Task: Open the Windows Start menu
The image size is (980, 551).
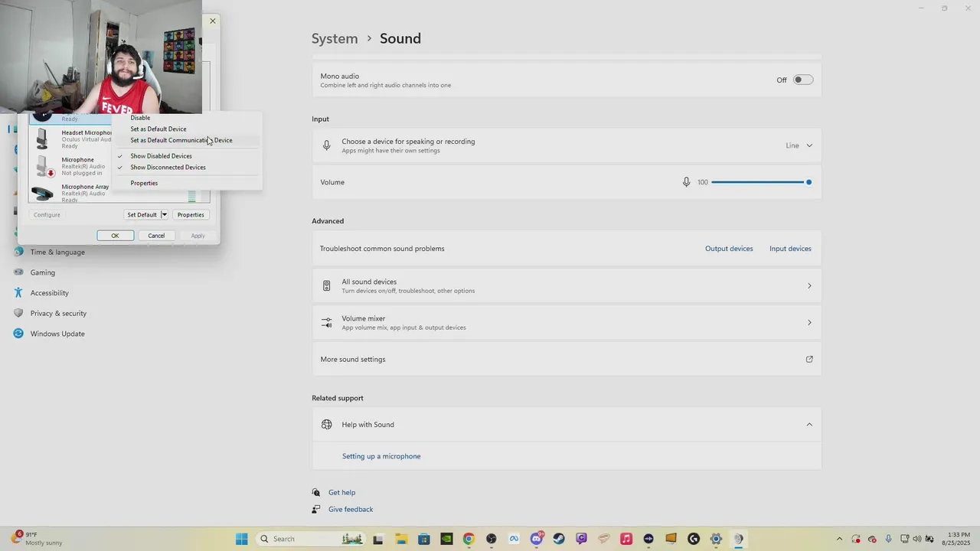Action: click(x=242, y=539)
